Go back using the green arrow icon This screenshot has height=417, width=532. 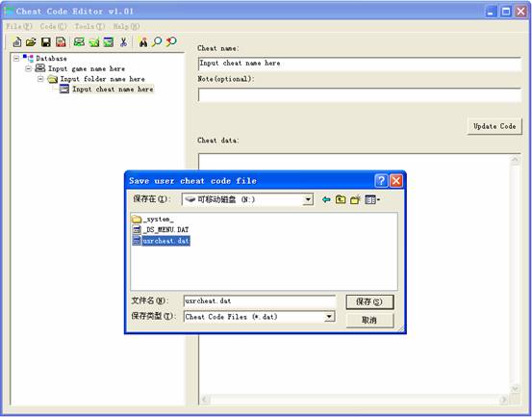point(326,199)
